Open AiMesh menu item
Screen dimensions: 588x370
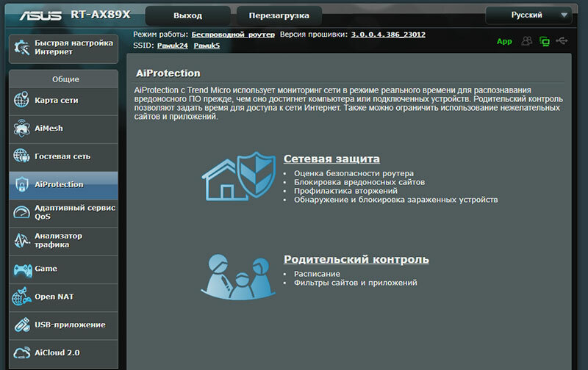(x=63, y=128)
